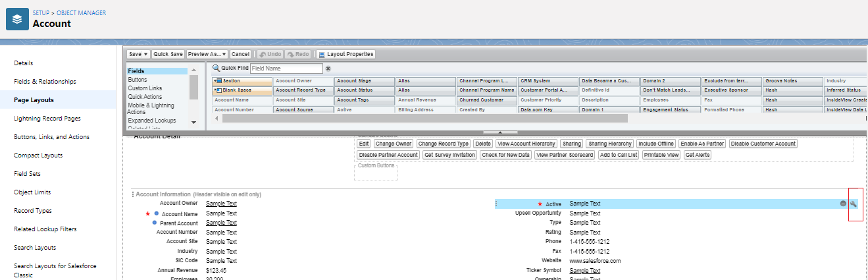Remove the Active field via minus icon

[843, 204]
